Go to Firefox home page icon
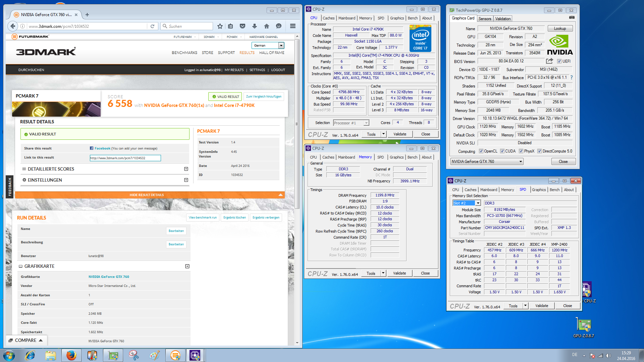This screenshot has width=644, height=362. point(267,26)
